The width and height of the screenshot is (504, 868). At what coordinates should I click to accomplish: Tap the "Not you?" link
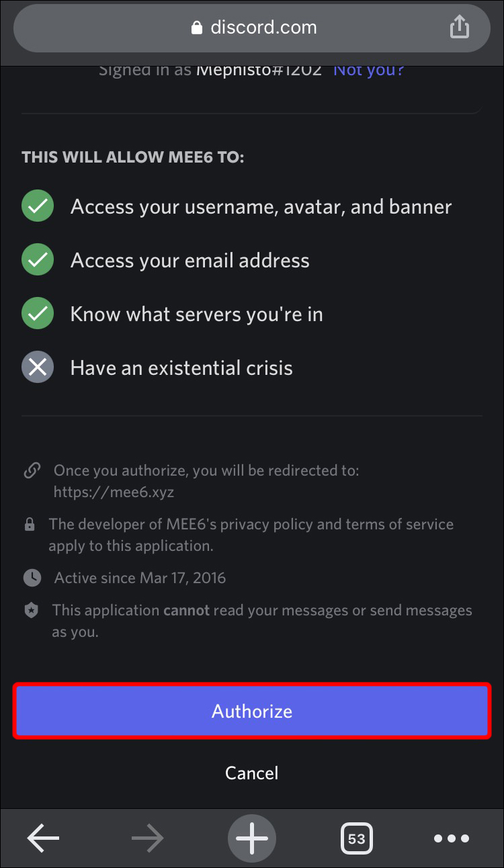pyautogui.click(x=368, y=69)
